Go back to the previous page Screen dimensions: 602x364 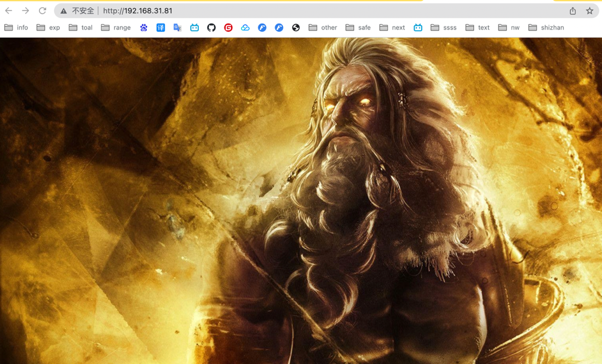coord(9,11)
